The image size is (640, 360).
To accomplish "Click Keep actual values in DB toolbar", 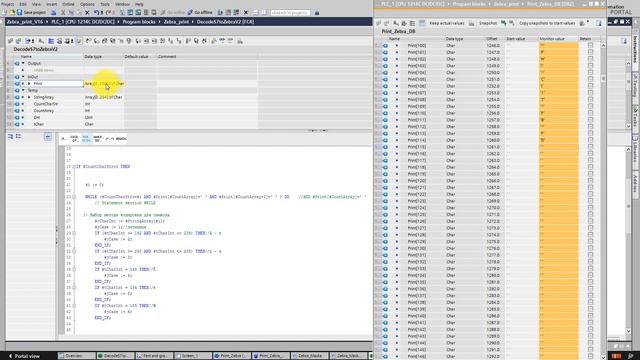I will pos(447,23).
